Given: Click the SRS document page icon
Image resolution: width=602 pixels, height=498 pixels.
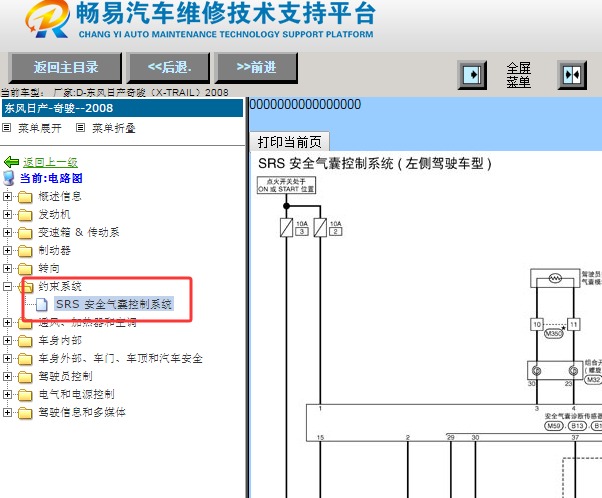Looking at the screenshot, I should coord(42,304).
